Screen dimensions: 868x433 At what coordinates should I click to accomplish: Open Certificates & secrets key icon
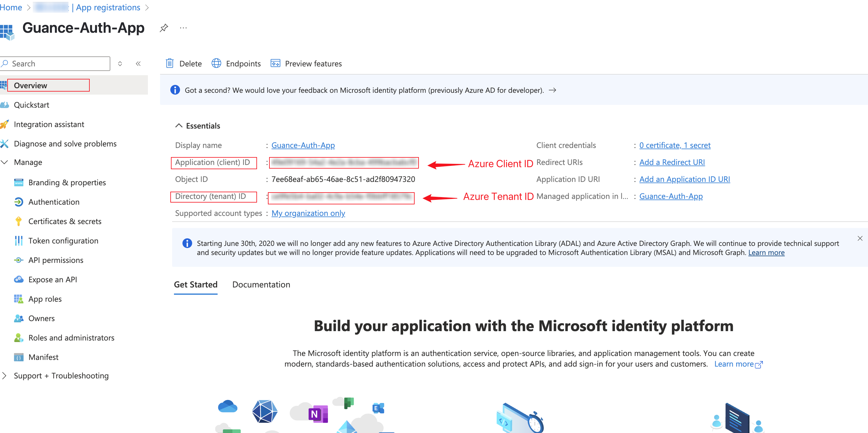pos(18,221)
